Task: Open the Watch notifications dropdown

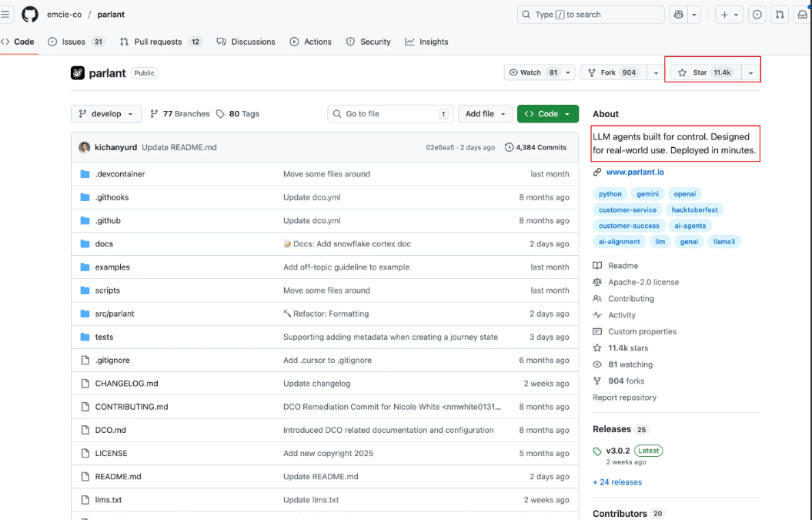Action: (x=540, y=72)
